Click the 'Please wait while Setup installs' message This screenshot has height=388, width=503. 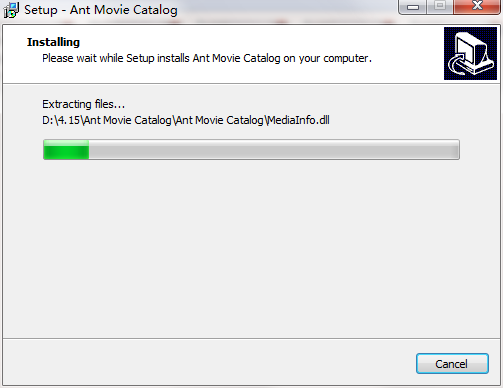[x=207, y=58]
